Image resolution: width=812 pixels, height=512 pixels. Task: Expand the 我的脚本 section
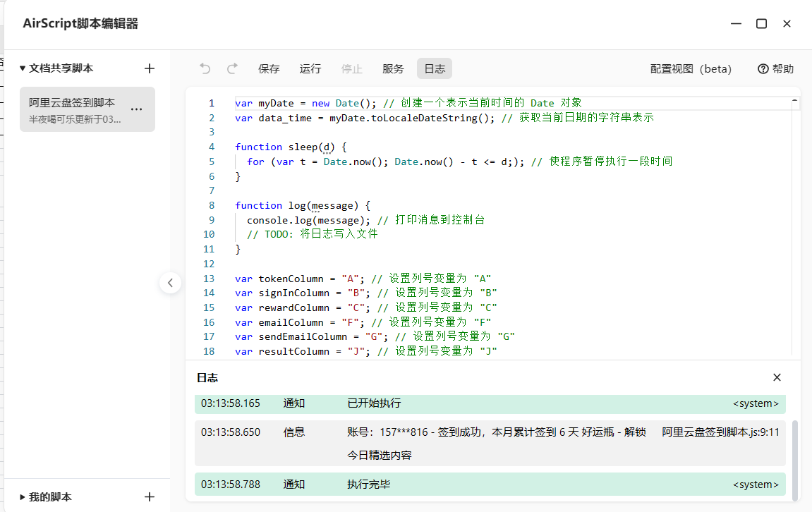[23, 497]
